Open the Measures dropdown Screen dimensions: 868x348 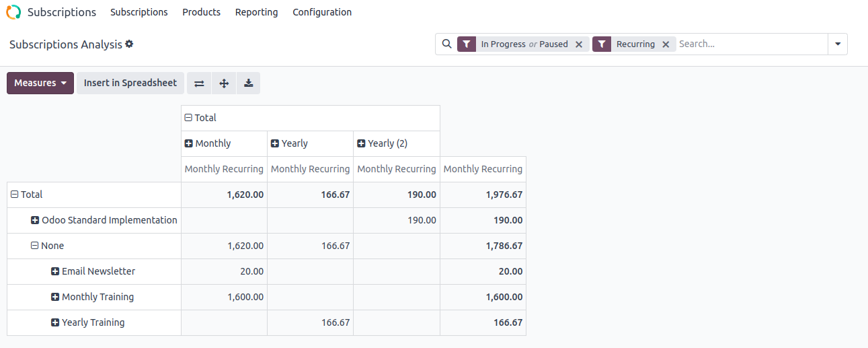pyautogui.click(x=40, y=83)
